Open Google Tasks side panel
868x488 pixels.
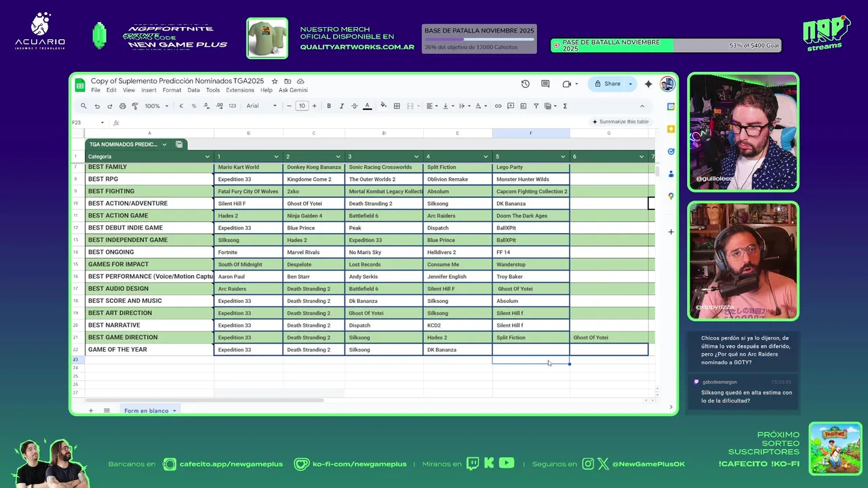click(671, 151)
